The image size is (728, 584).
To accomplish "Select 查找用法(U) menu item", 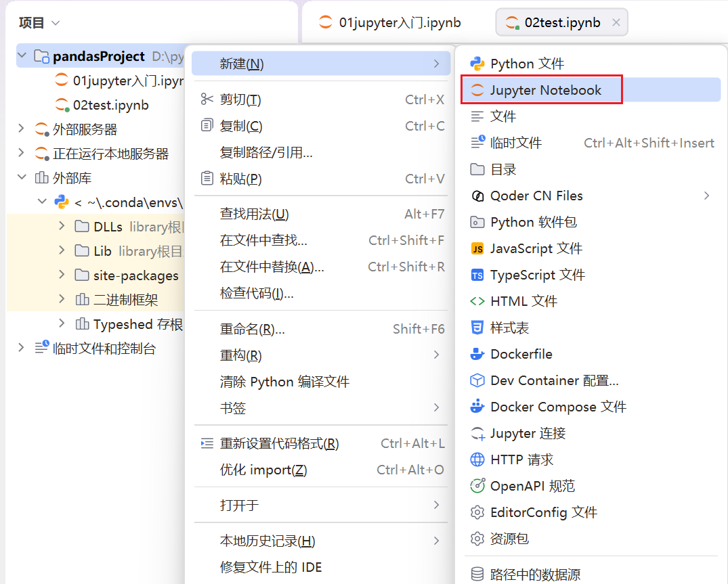I will click(x=321, y=214).
